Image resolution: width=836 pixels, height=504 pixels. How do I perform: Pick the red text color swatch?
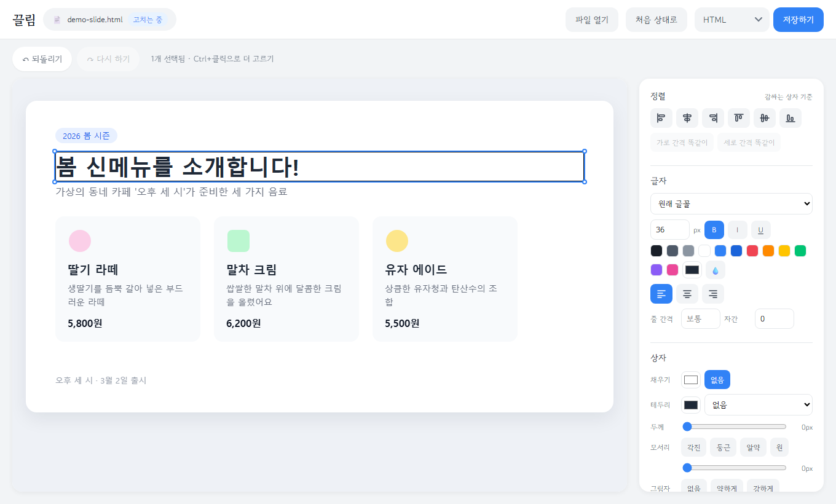tap(752, 251)
